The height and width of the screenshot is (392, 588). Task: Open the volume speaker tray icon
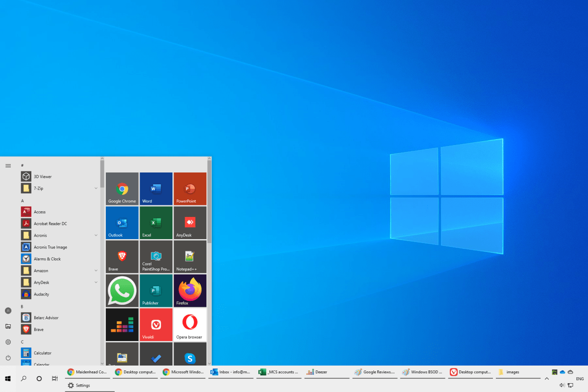click(x=562, y=385)
